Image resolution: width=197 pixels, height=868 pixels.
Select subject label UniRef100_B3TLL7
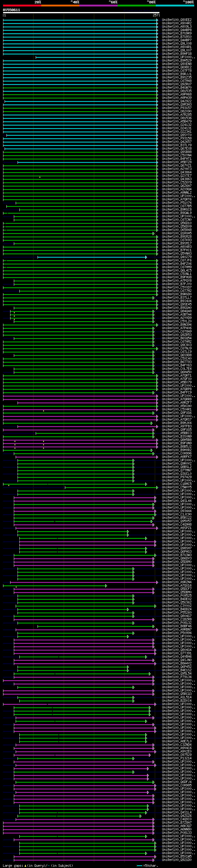click(x=177, y=297)
